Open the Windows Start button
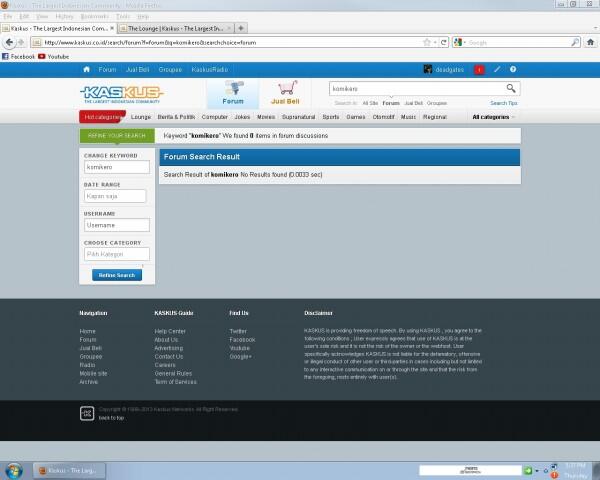The image size is (600, 480). coord(14,471)
